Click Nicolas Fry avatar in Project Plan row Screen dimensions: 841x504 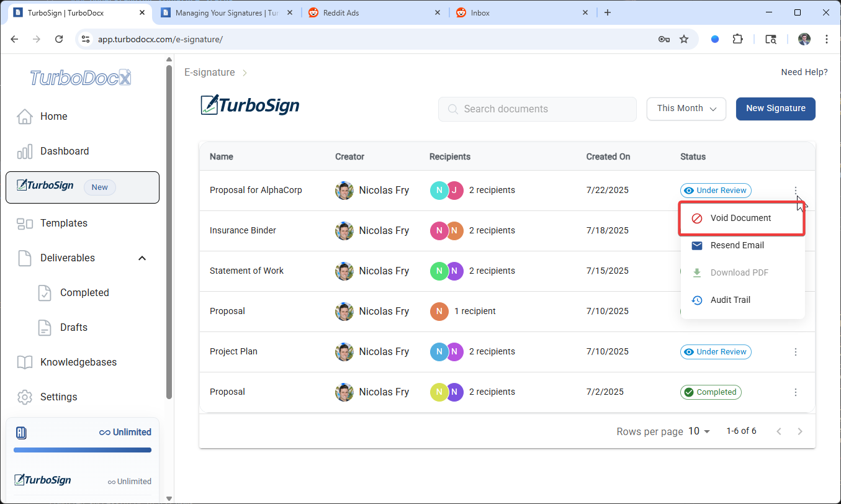344,352
